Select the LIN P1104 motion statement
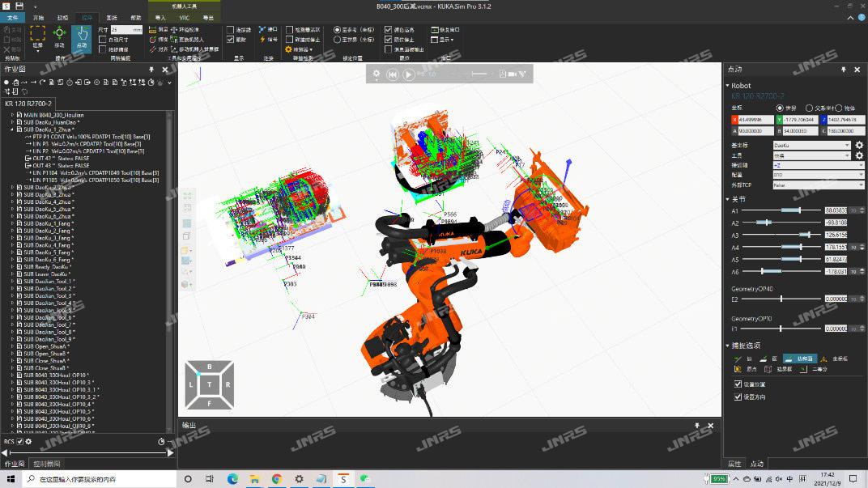 [x=73, y=173]
